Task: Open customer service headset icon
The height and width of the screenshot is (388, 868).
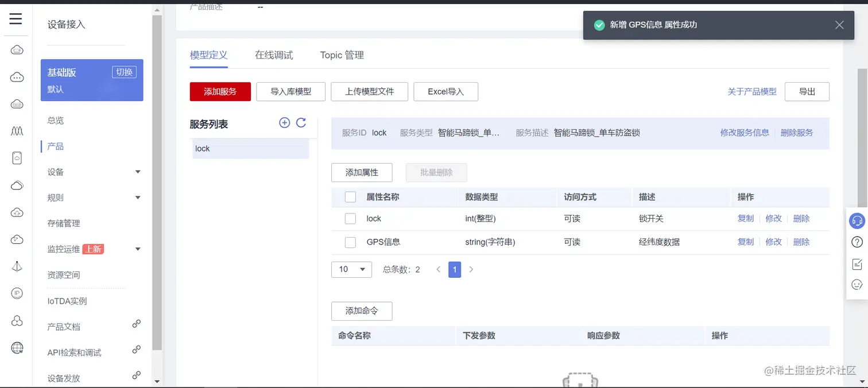Action: (857, 220)
